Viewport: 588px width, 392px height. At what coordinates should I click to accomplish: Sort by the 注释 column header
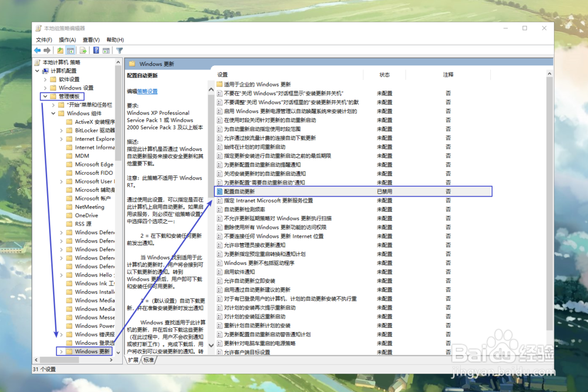[448, 75]
